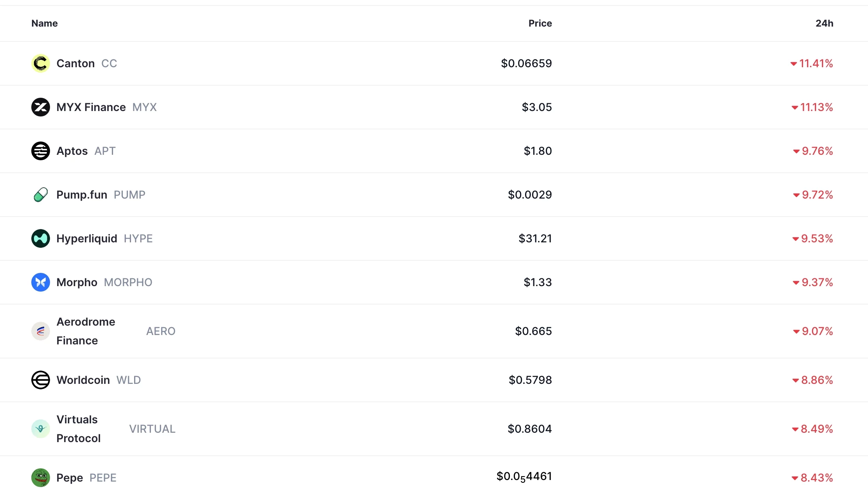
Task: Open the Hyperliquid coin page
Action: click(x=87, y=238)
